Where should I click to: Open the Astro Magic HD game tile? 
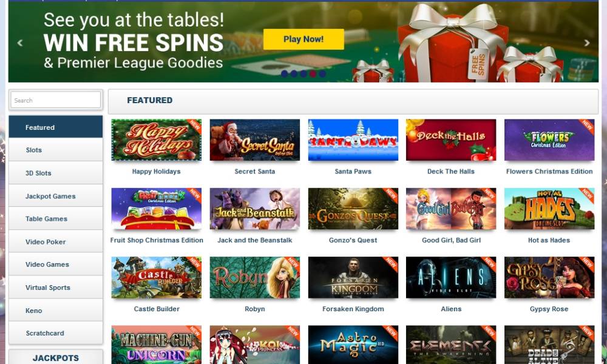pos(353,345)
